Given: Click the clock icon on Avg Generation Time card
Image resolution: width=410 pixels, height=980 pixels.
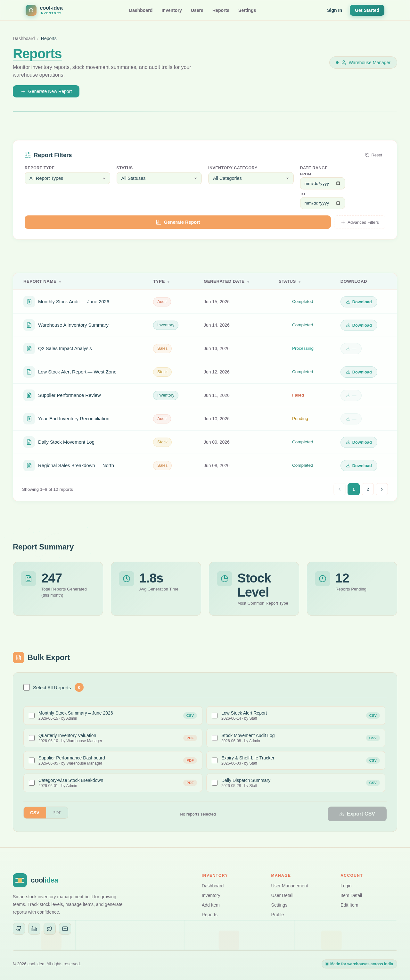Looking at the screenshot, I should click(127, 579).
